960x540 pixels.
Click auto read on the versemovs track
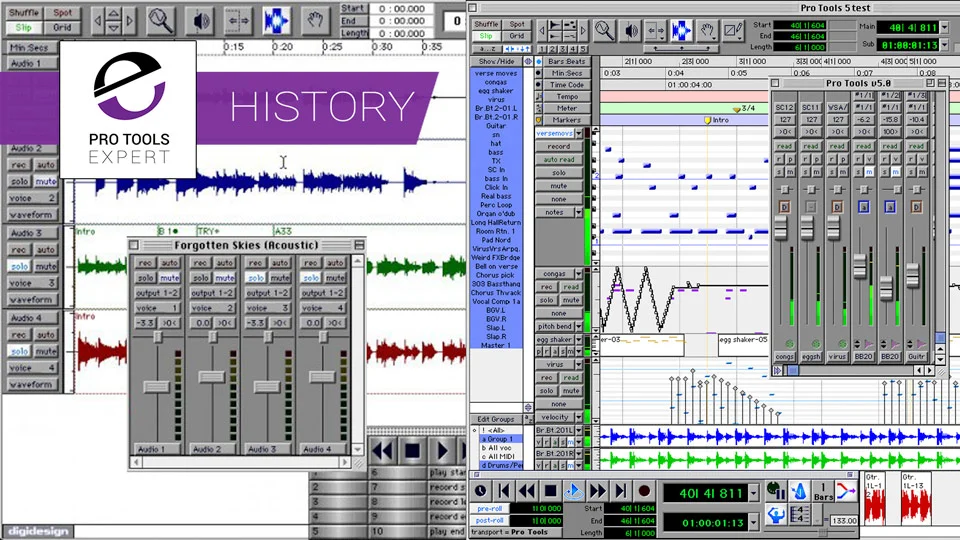point(558,160)
